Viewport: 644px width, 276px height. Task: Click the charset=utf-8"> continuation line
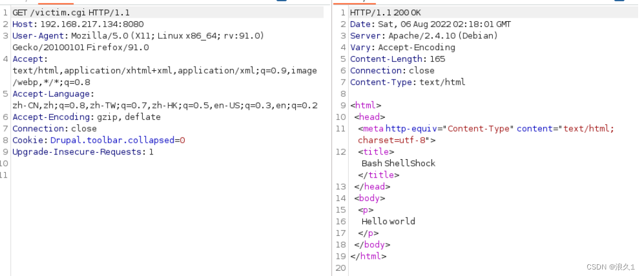[397, 140]
